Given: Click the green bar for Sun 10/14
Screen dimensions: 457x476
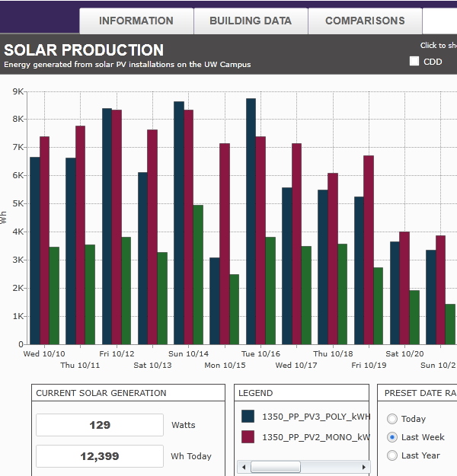Looking at the screenshot, I should [x=197, y=274].
